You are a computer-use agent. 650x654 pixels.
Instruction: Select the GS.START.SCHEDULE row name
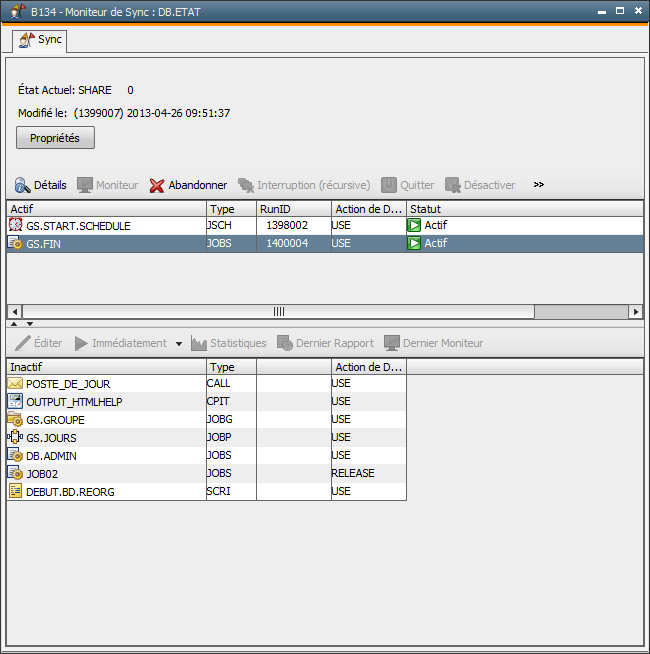tap(78, 226)
